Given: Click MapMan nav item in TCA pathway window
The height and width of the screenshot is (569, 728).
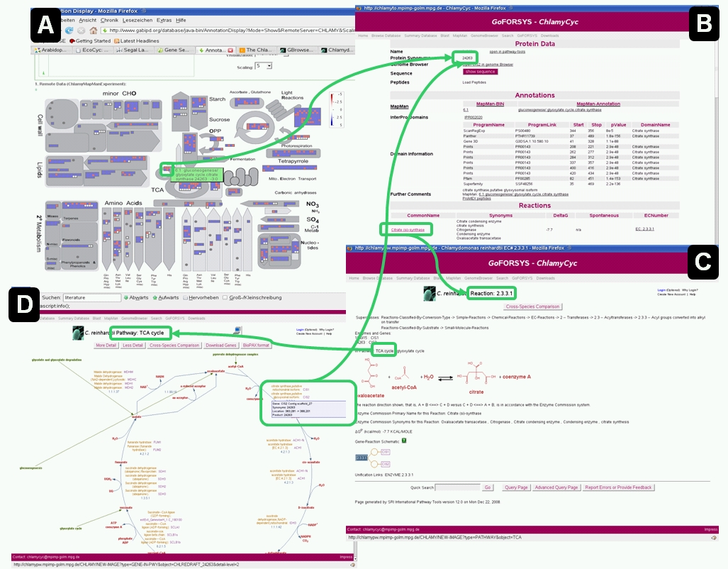Looking at the screenshot, I should tap(111, 319).
